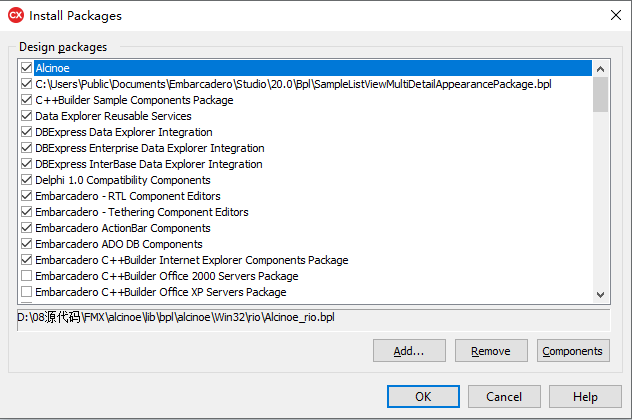The width and height of the screenshot is (632, 420).
Task: Click the package list scrollbar thumb
Action: 600,94
